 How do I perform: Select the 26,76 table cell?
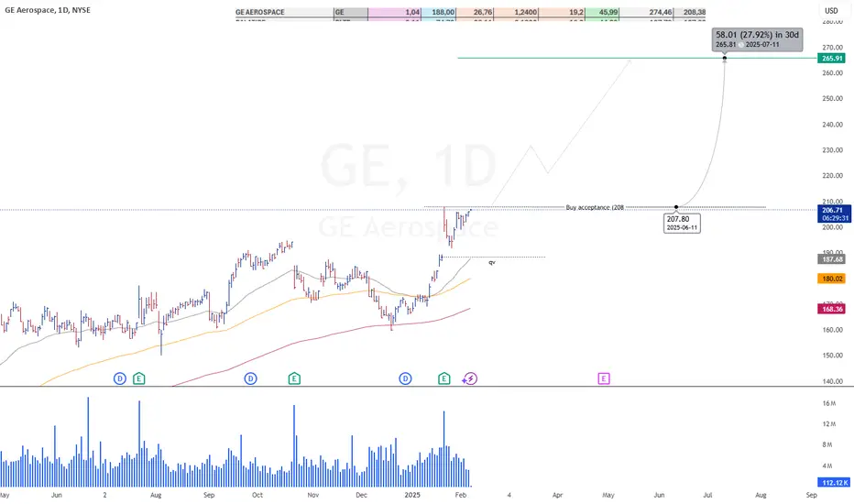[476, 12]
